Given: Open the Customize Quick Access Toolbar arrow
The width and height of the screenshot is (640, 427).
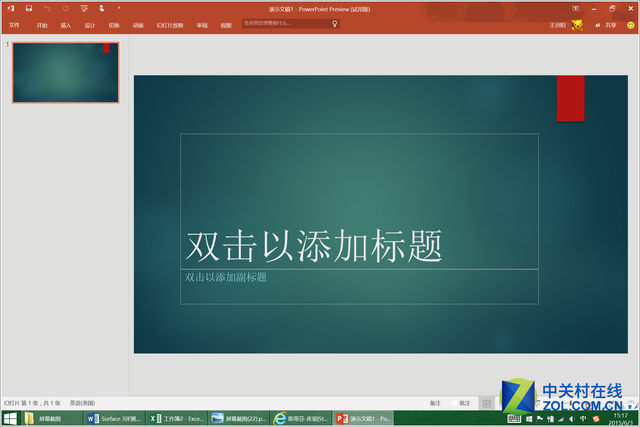Looking at the screenshot, I should coord(119,8).
